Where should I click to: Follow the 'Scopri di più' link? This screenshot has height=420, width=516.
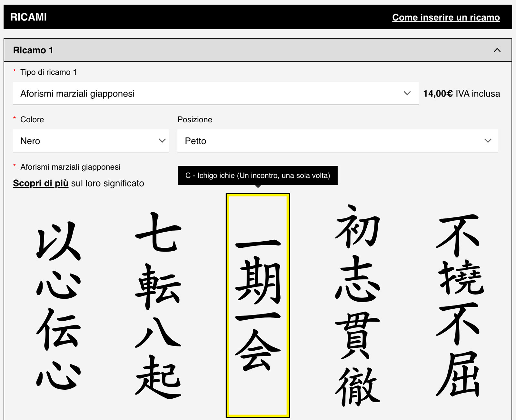(41, 183)
